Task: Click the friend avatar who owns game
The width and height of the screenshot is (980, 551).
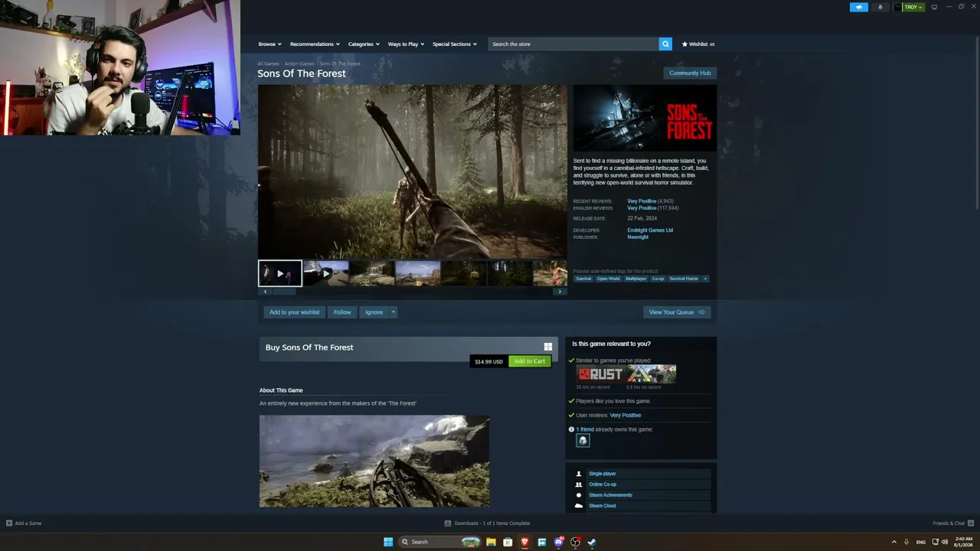Action: click(x=583, y=441)
